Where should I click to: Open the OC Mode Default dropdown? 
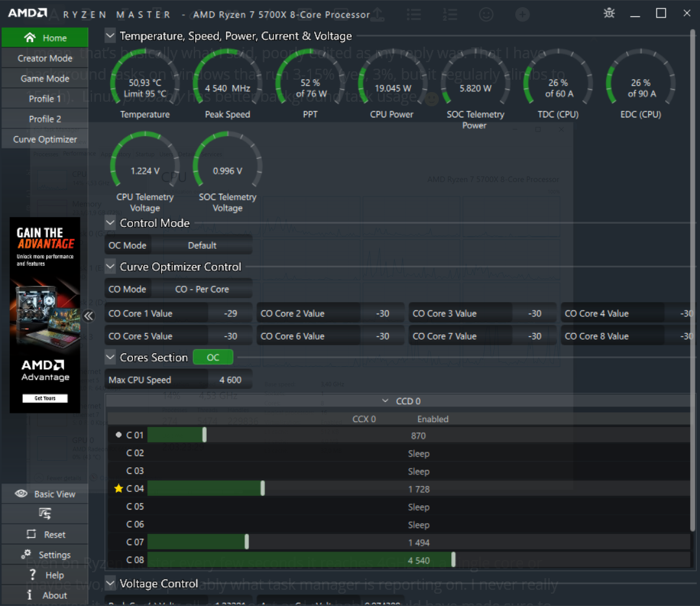(x=202, y=246)
